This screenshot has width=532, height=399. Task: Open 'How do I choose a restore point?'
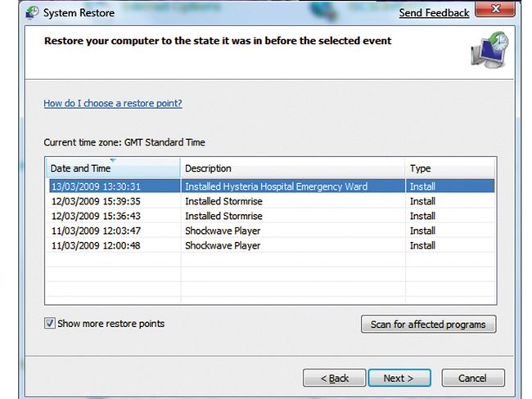113,104
